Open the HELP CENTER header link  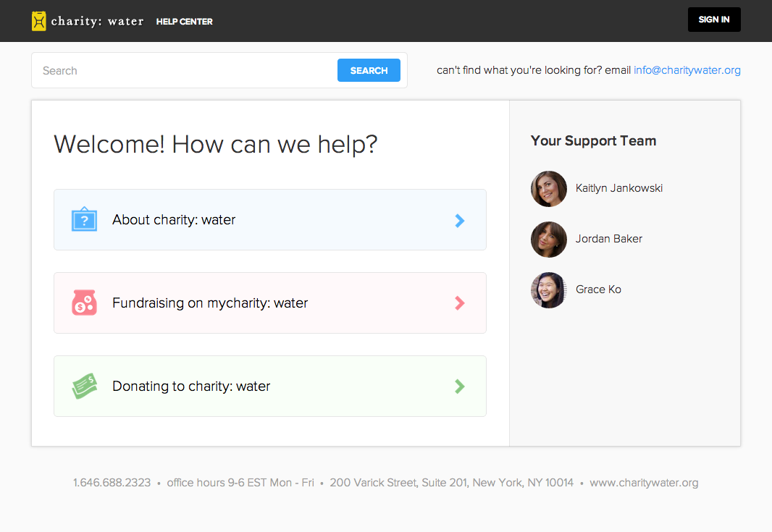pyautogui.click(x=184, y=22)
